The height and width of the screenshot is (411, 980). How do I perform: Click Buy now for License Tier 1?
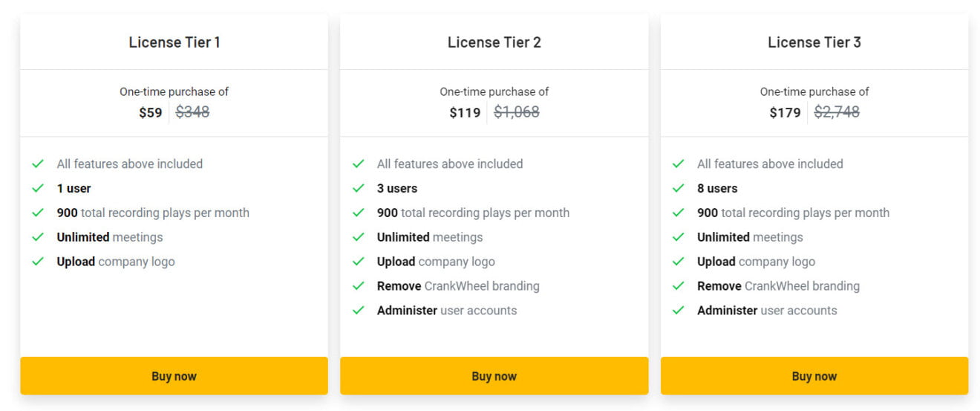point(174,376)
